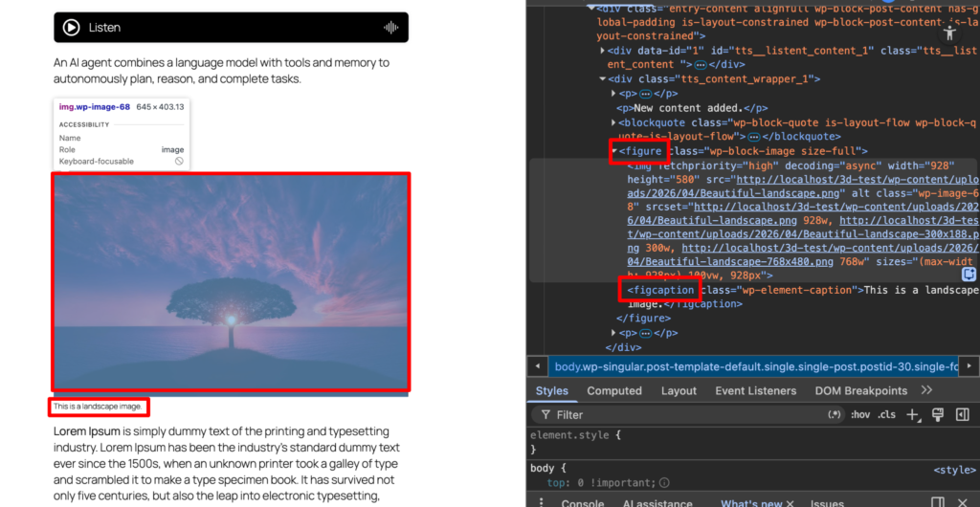Click the bold "Lorem Ipsum" text
Viewport: 980px width, 507px height.
87,431
